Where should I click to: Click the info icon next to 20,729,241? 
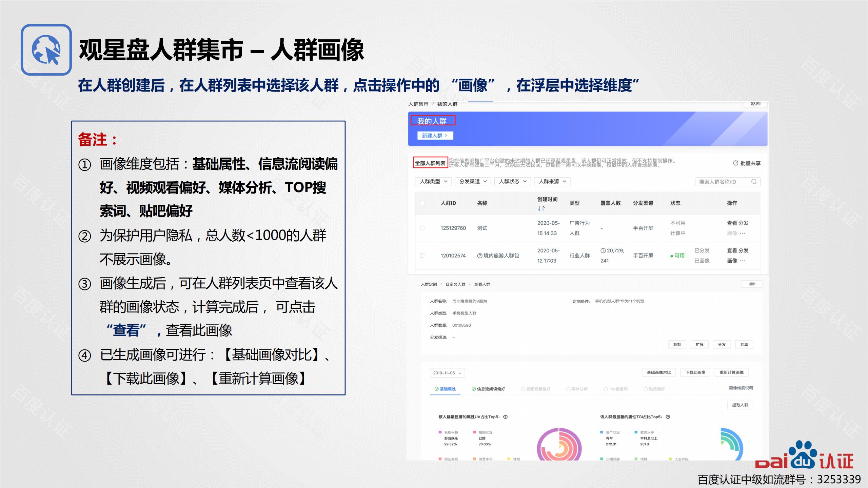pyautogui.click(x=603, y=250)
